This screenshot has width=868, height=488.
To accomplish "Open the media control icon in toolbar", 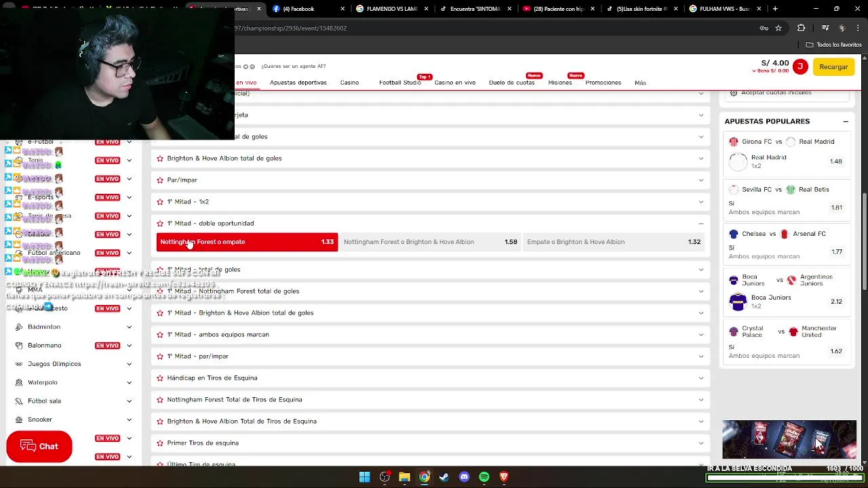I will coord(825,28).
